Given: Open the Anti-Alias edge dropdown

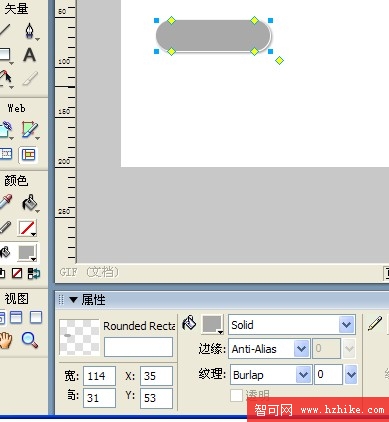Looking at the screenshot, I should pyautogui.click(x=301, y=349).
